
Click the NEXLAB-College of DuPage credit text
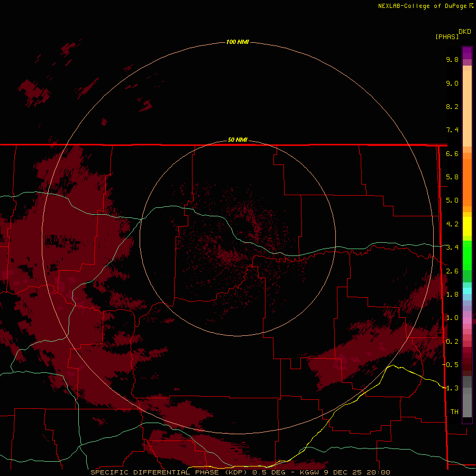coord(425,6)
